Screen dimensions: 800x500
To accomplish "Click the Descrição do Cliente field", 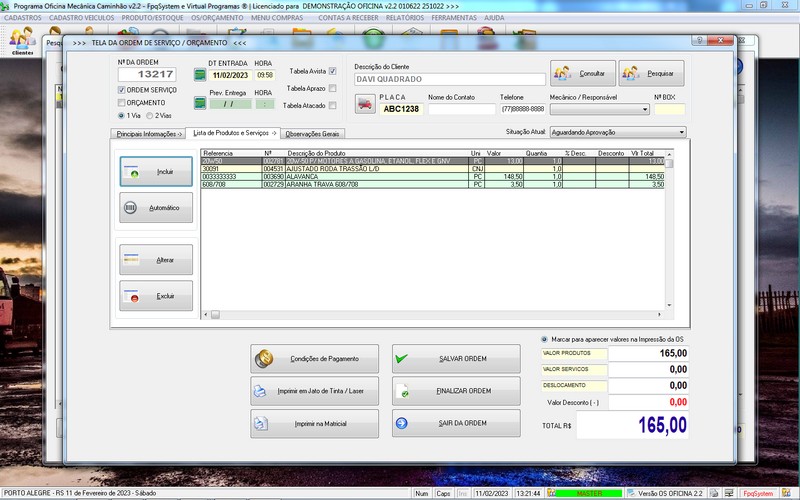I will pyautogui.click(x=449, y=79).
